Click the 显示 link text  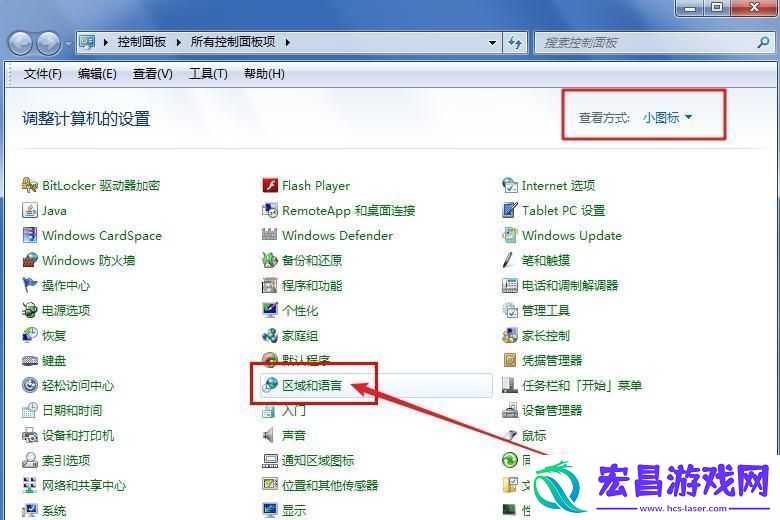pyautogui.click(x=294, y=511)
